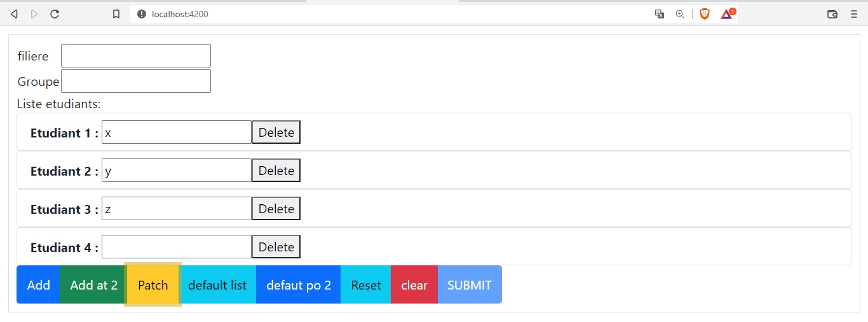868x322 pixels.
Task: Click the red clear button
Action: point(414,285)
